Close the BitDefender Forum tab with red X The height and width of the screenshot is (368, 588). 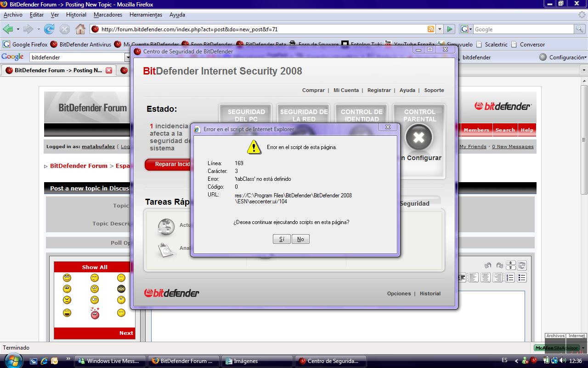109,70
